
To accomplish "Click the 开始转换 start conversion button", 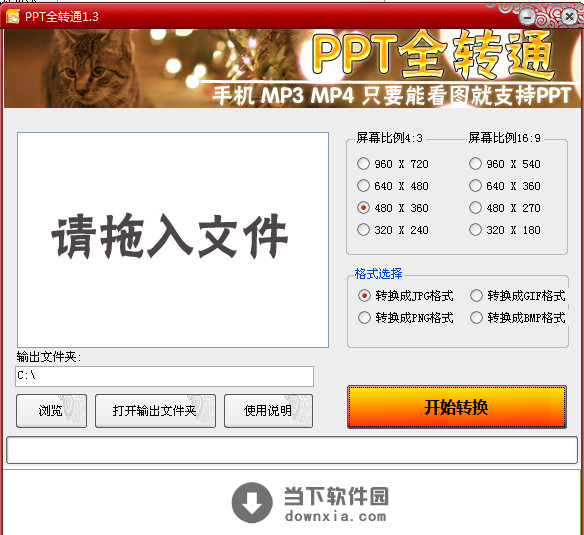I will 457,407.
